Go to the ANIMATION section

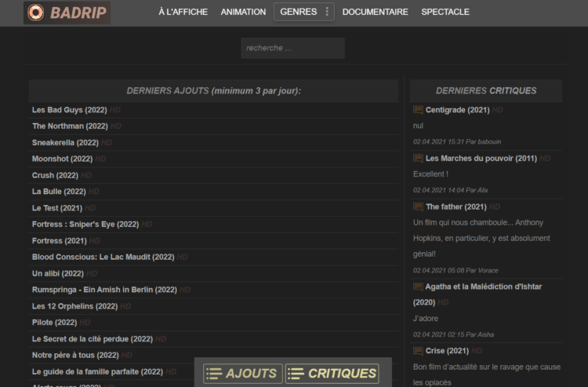tap(243, 12)
